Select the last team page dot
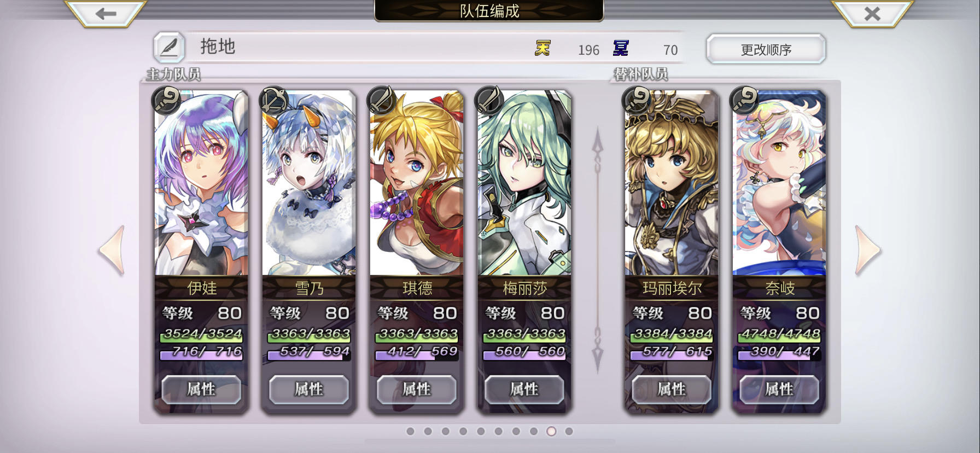Image resolution: width=980 pixels, height=453 pixels. tap(569, 431)
